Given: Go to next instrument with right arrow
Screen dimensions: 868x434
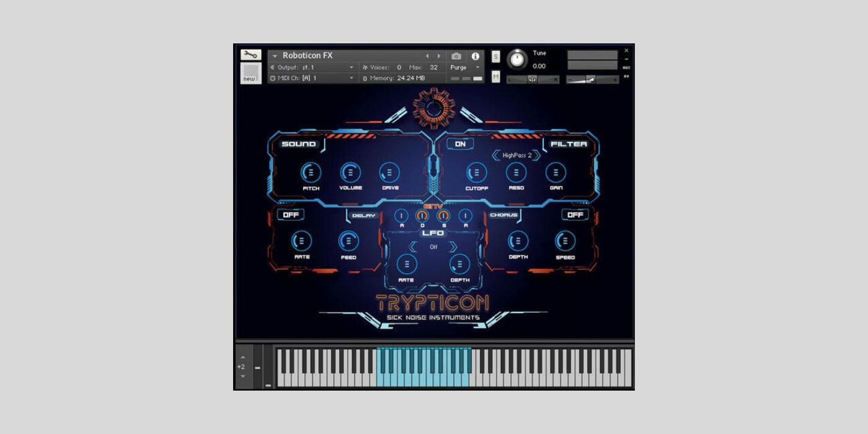Looking at the screenshot, I should tap(440, 56).
